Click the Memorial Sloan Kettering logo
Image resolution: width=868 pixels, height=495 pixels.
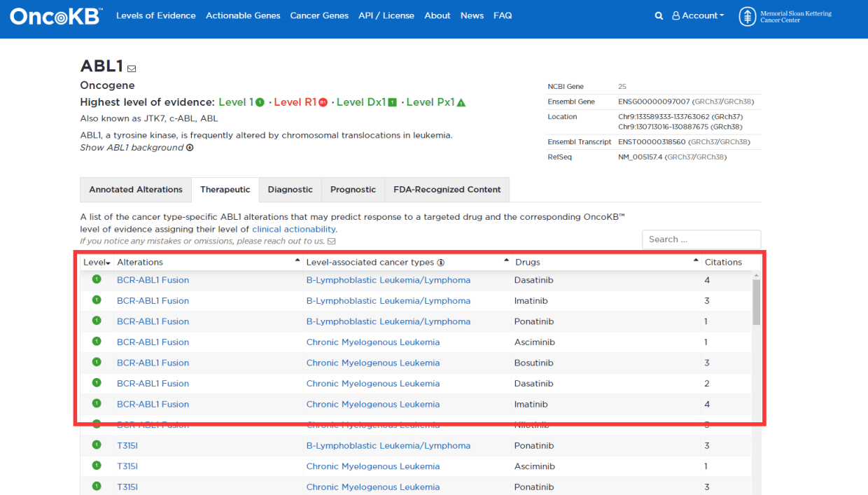[x=785, y=16]
